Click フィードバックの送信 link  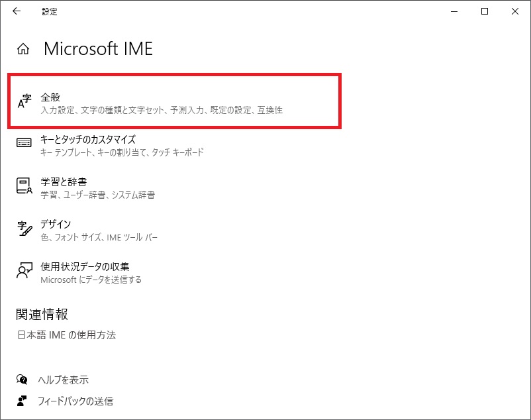pos(75,401)
